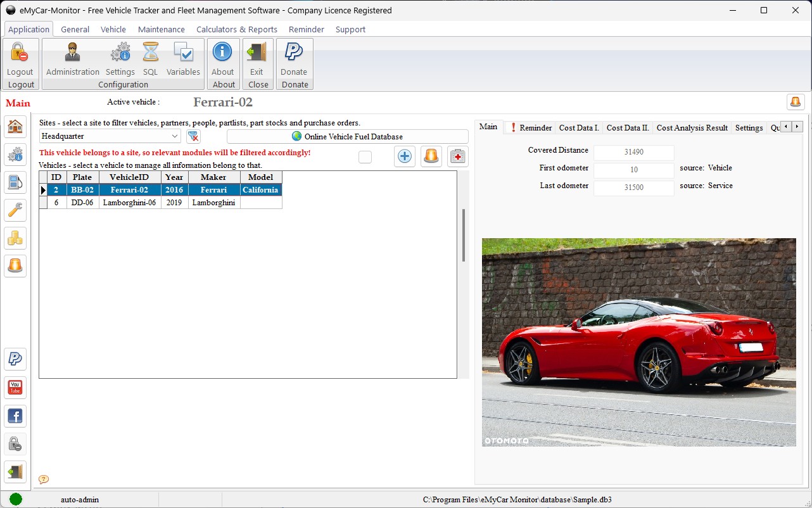
Task: Open the Facebook icon in the sidebar
Action: 15,416
